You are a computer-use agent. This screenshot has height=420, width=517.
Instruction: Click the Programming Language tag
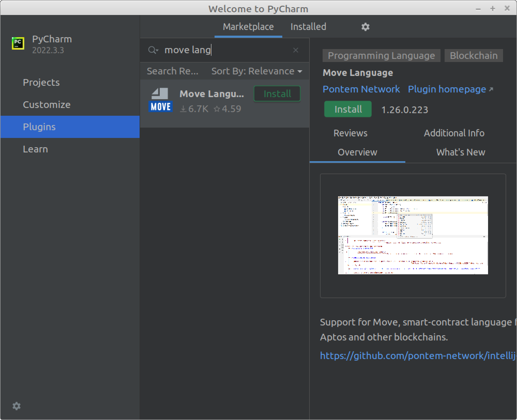coord(381,56)
